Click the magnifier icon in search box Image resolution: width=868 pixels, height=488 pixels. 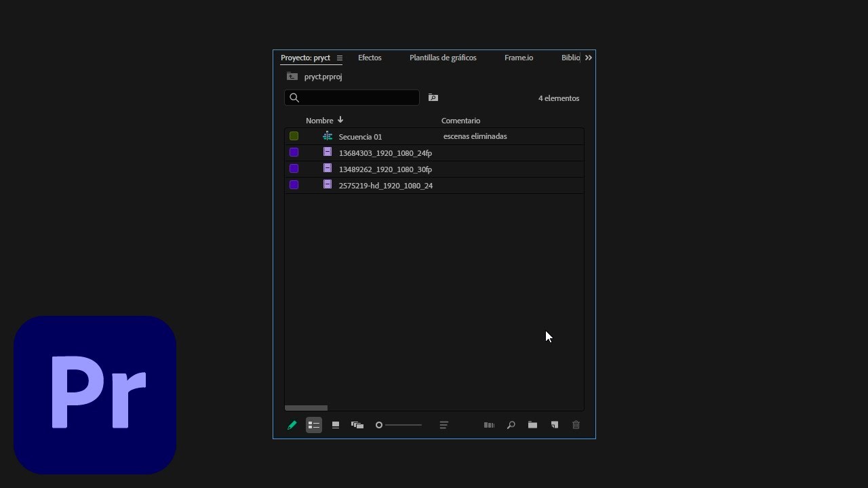point(294,98)
